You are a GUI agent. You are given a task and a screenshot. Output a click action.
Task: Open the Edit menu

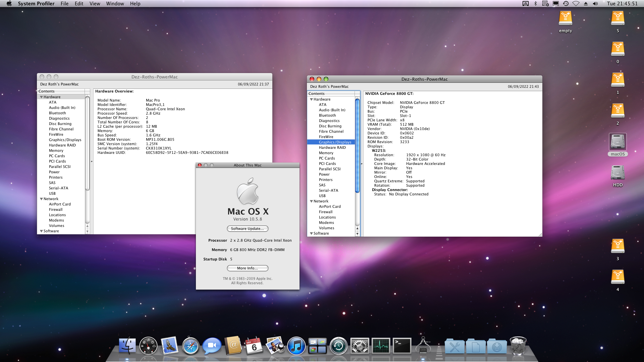tap(79, 4)
